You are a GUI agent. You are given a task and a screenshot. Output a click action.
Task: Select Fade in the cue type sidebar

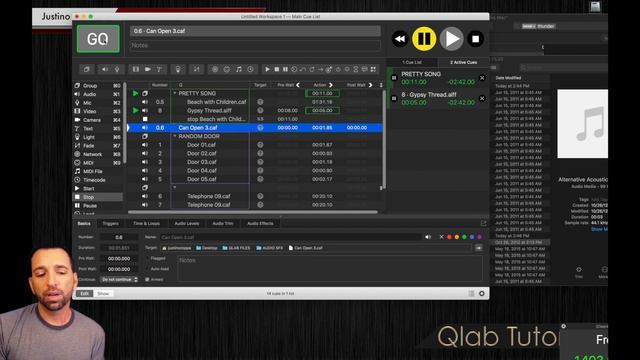[x=98, y=146]
